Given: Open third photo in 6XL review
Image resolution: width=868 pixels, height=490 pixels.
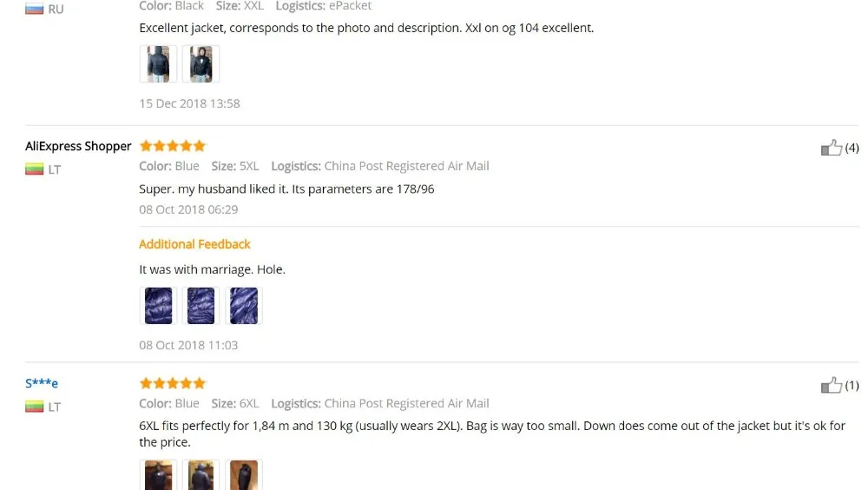Looking at the screenshot, I should tap(244, 475).
